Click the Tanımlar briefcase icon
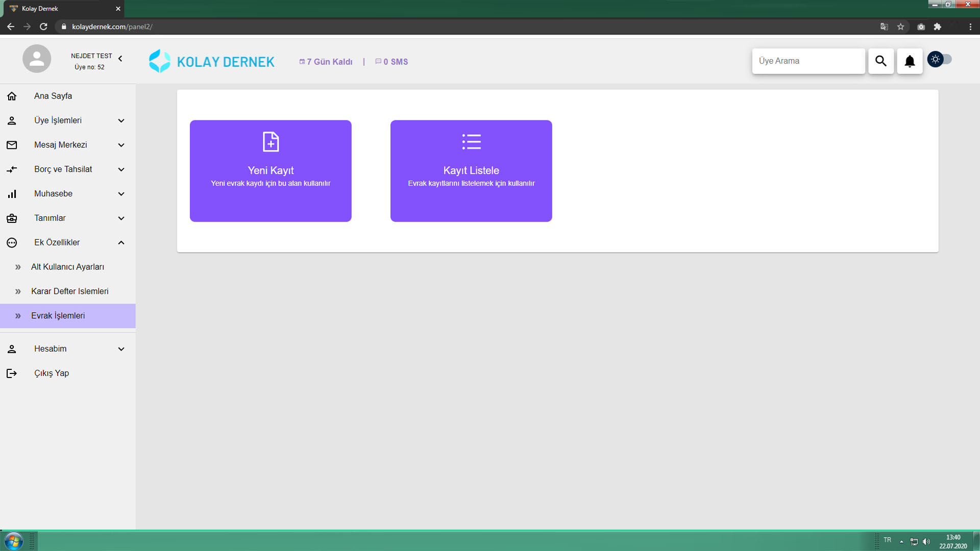The height and width of the screenshot is (551, 980). pos(12,218)
